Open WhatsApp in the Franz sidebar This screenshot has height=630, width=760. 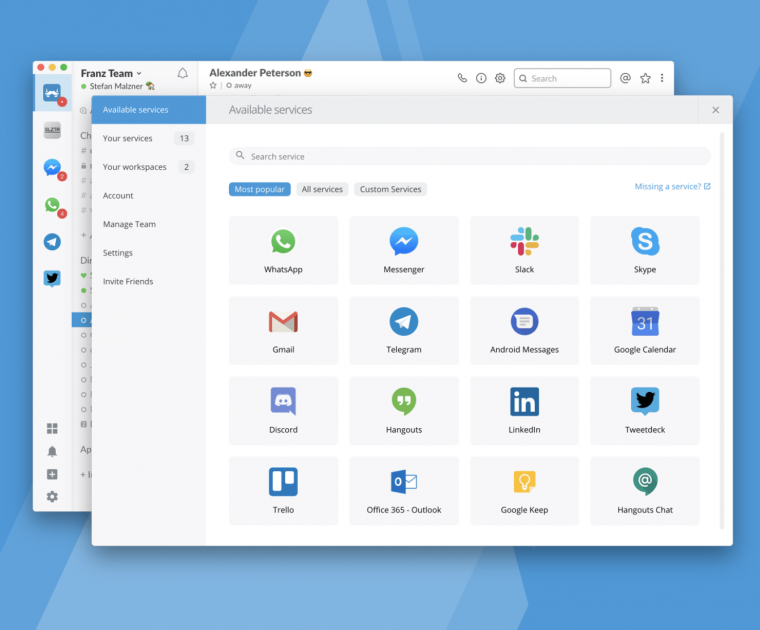[52, 205]
